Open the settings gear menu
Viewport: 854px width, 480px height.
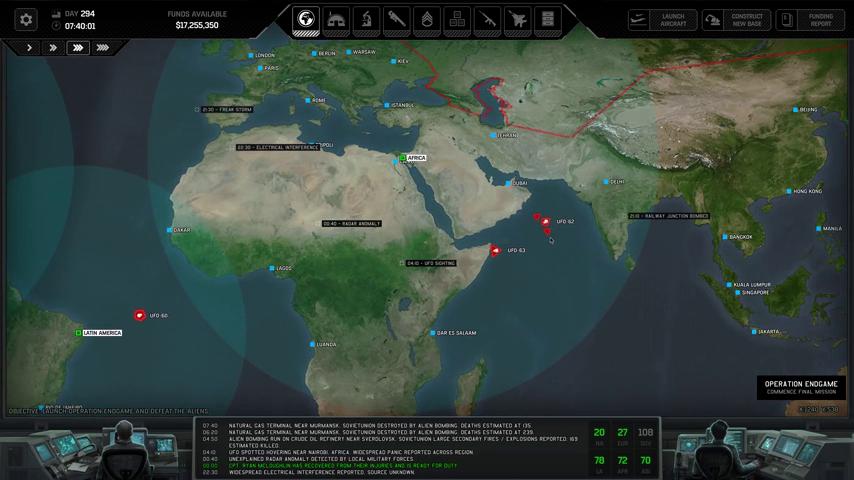pyautogui.click(x=26, y=19)
